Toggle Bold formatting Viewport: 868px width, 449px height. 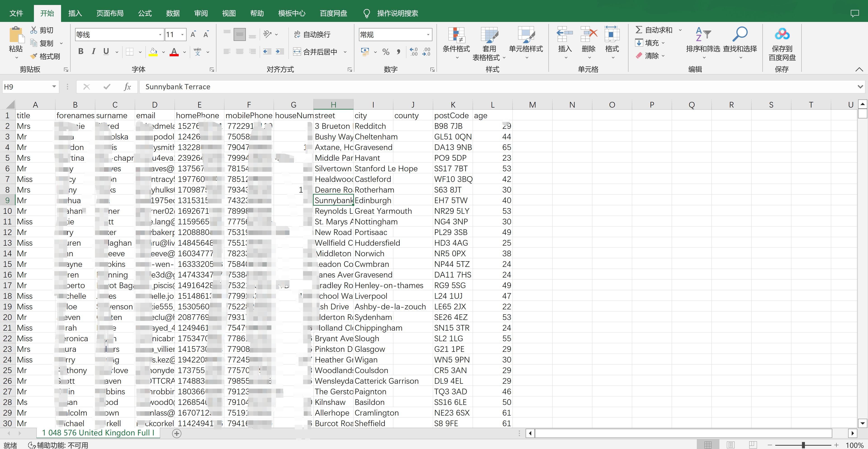click(x=81, y=52)
